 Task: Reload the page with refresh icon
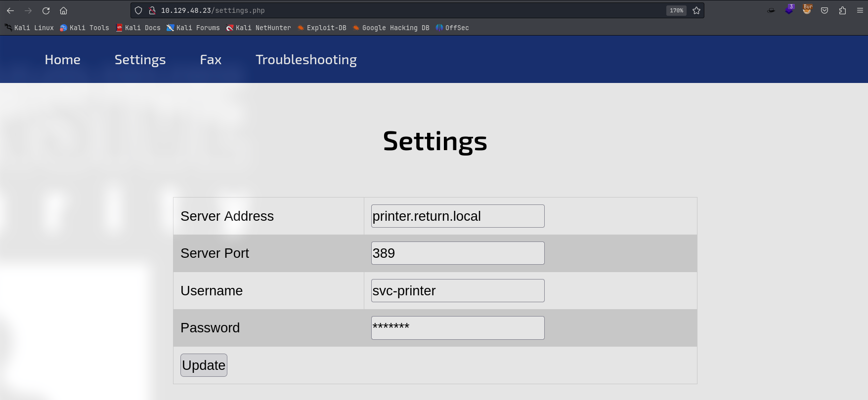point(46,10)
